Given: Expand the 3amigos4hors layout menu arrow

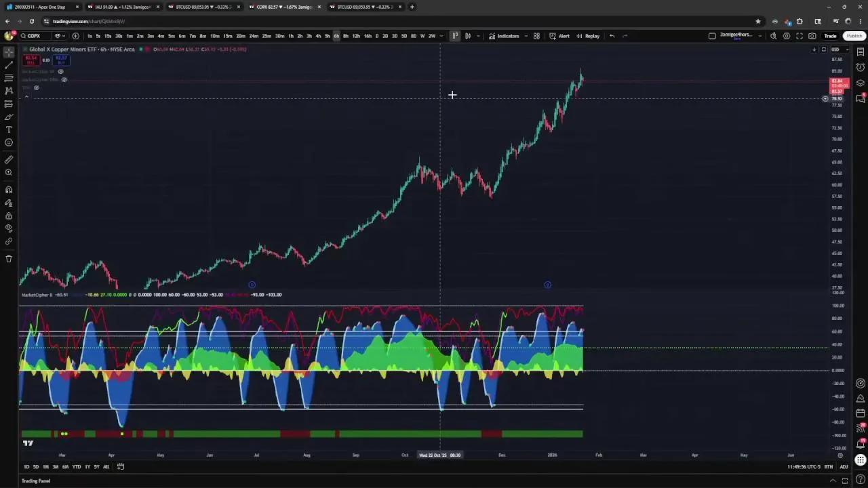Looking at the screenshot, I should [x=759, y=36].
